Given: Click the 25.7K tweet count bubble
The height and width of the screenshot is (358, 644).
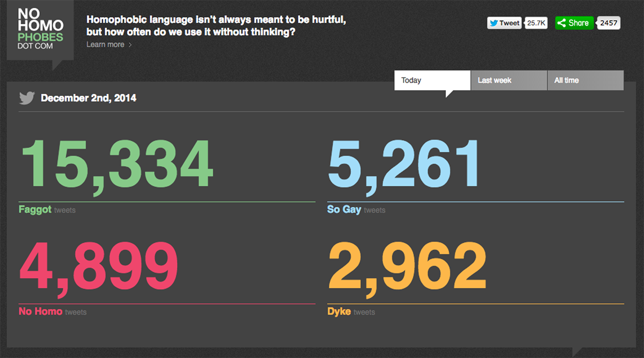Looking at the screenshot, I should tap(536, 23).
